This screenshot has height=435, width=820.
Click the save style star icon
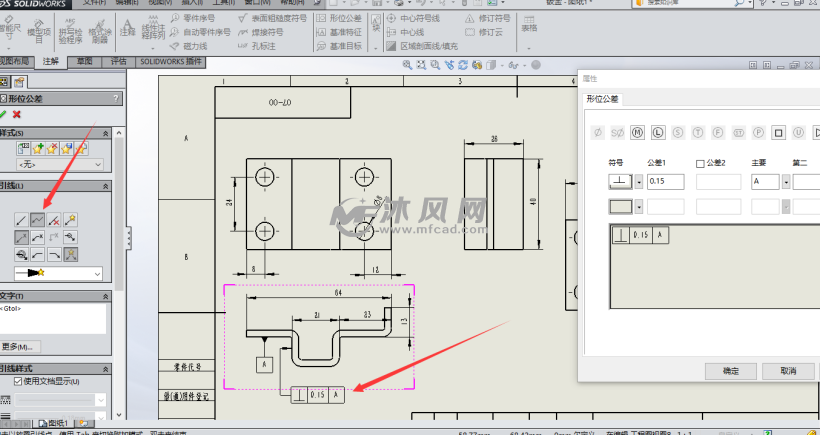(x=66, y=148)
